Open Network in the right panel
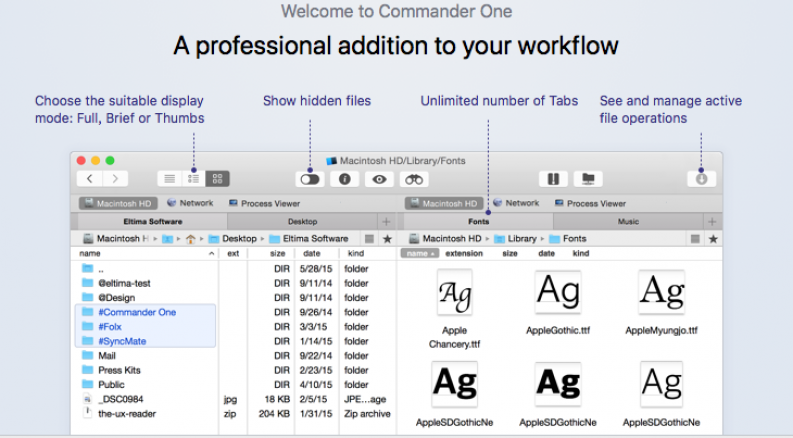This screenshot has height=438, width=793. tap(516, 203)
